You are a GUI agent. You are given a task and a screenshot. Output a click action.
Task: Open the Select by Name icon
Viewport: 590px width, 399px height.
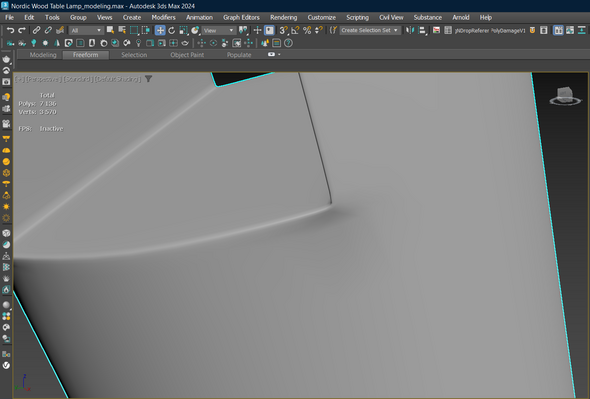point(122,30)
